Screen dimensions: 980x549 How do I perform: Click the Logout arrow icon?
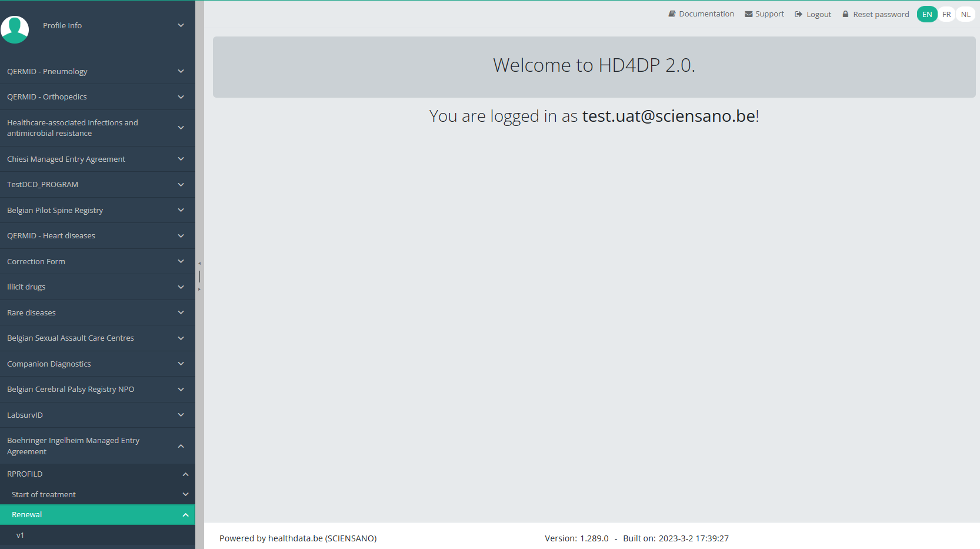point(798,14)
